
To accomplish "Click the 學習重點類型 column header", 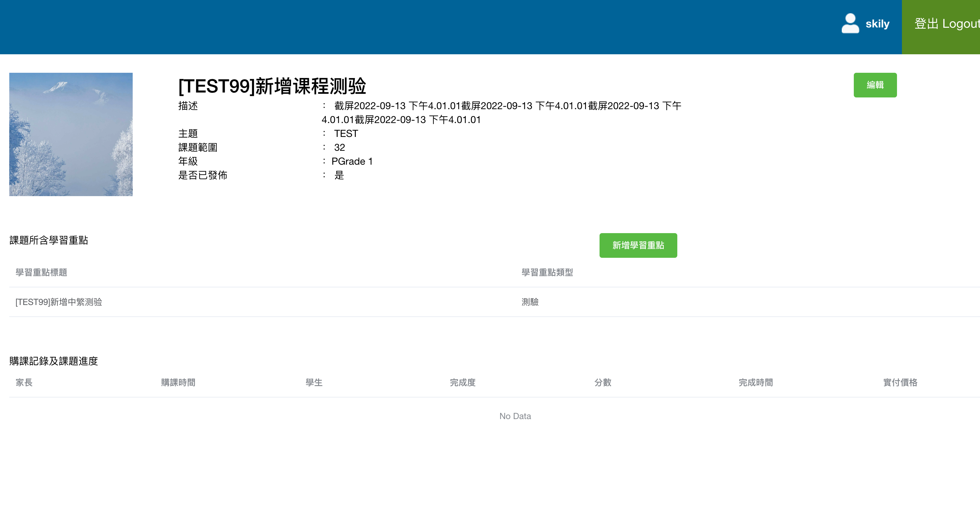I will [x=547, y=272].
